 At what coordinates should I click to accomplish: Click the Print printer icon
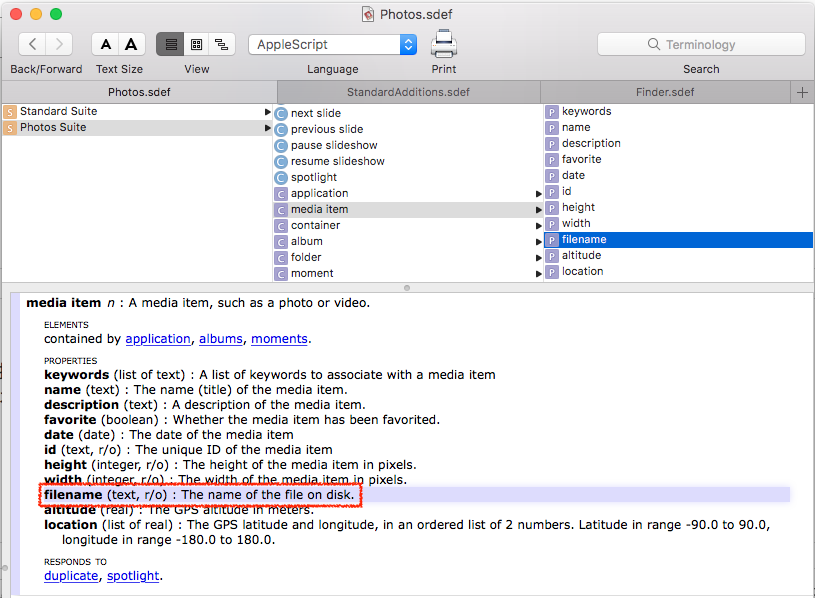point(444,44)
